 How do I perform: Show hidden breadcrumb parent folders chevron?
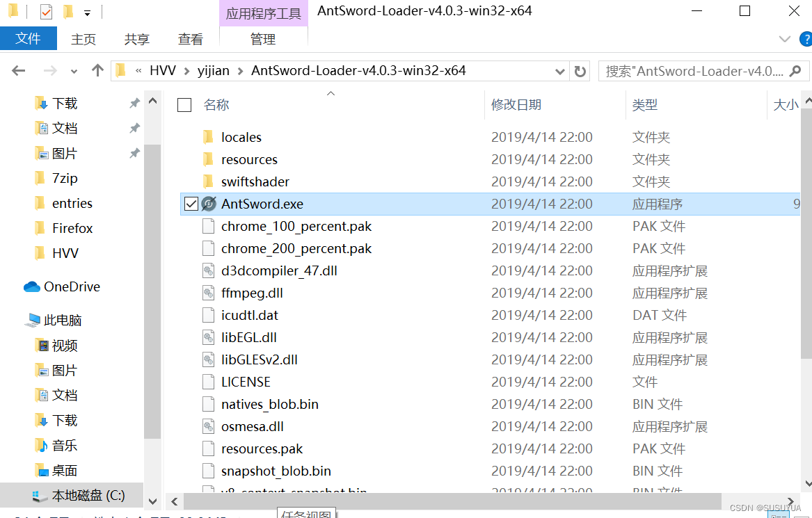(138, 71)
